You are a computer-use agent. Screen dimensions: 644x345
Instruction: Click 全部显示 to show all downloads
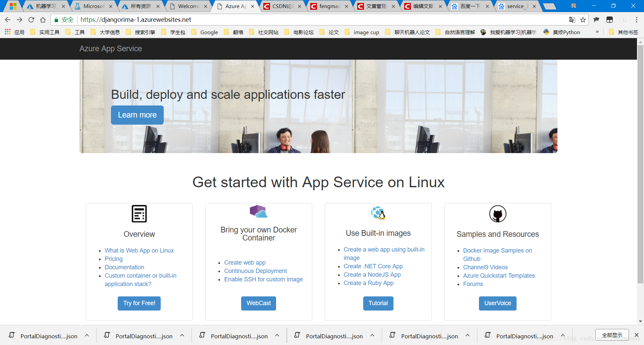[x=612, y=335]
